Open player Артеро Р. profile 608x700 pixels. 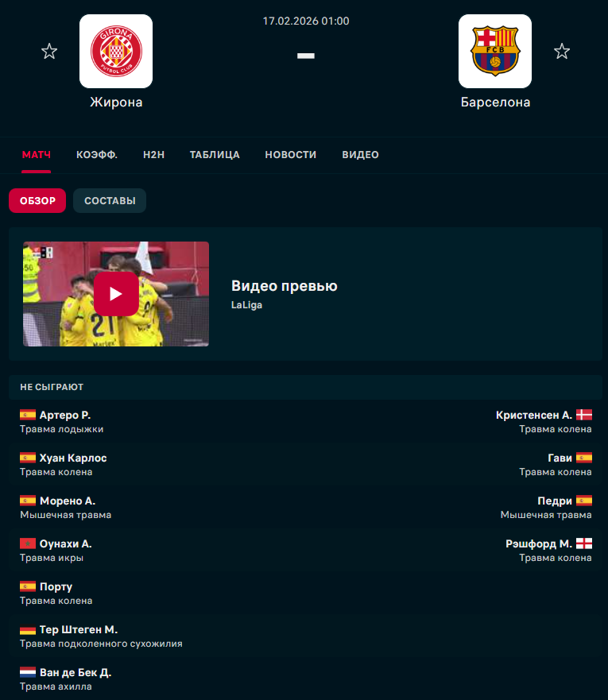coord(65,415)
